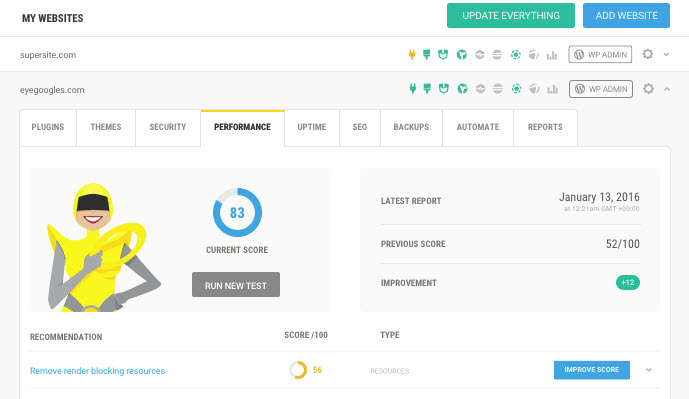Click the gray uptime icon for supersite.com
Screen dimensions: 689x399
tap(480, 54)
